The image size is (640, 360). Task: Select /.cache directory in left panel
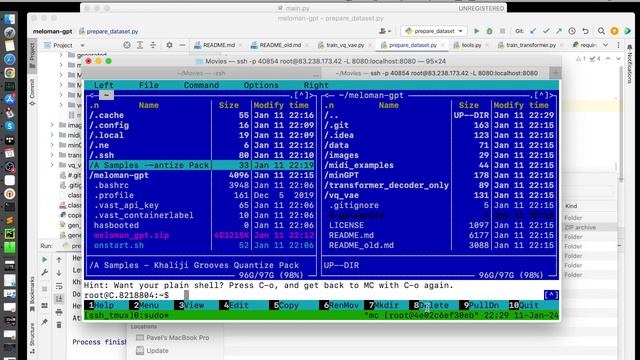(x=201, y=115)
